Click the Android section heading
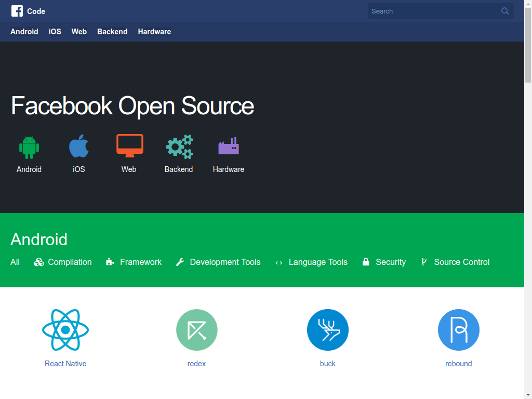The image size is (532, 399). (x=39, y=240)
